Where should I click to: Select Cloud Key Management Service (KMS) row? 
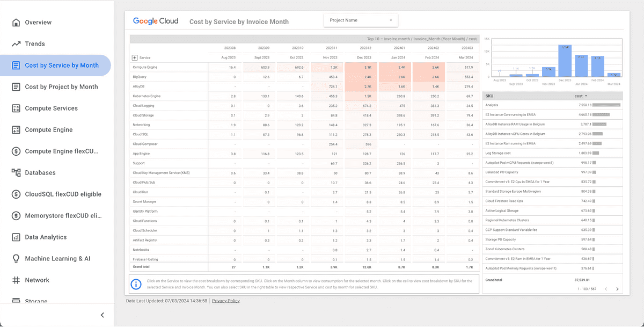coord(304,173)
